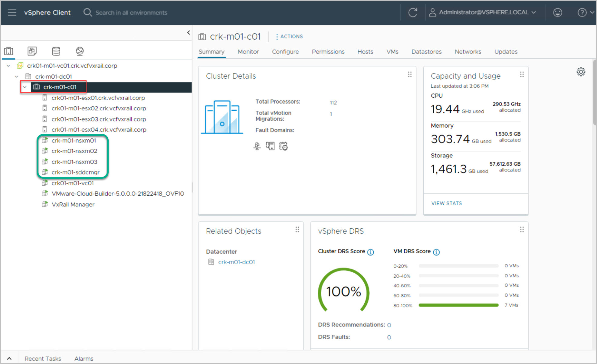
Task: Open the Datastores tab
Action: pos(426,52)
